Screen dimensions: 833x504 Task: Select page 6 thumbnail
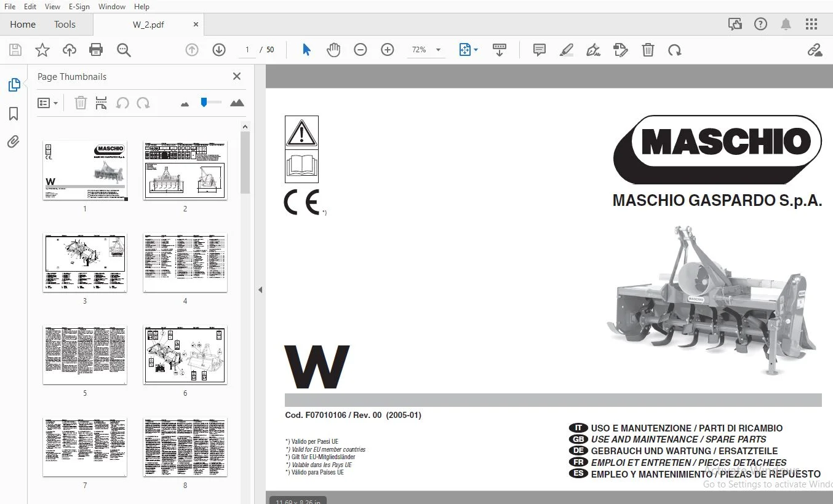tap(185, 355)
